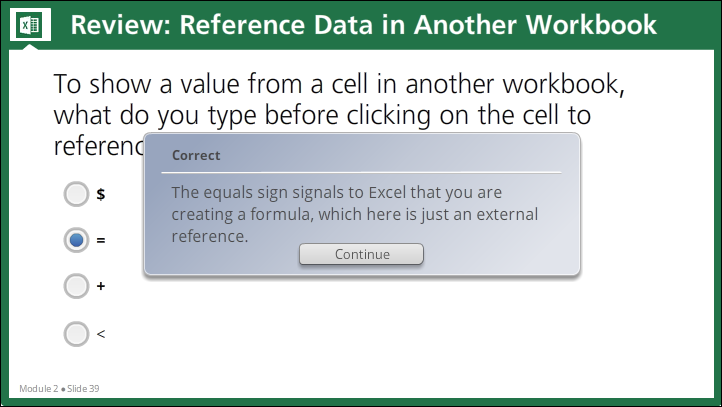Click the equals sign explanation text

point(355,214)
